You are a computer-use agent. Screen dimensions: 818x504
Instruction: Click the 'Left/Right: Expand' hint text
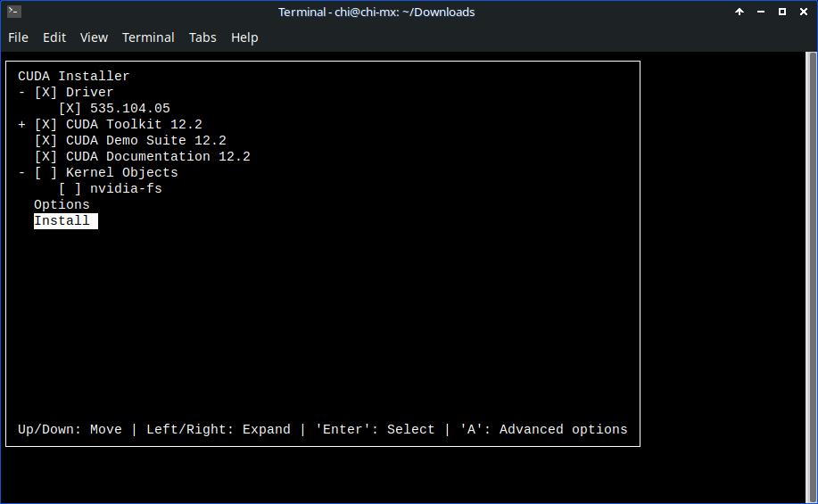coord(218,429)
